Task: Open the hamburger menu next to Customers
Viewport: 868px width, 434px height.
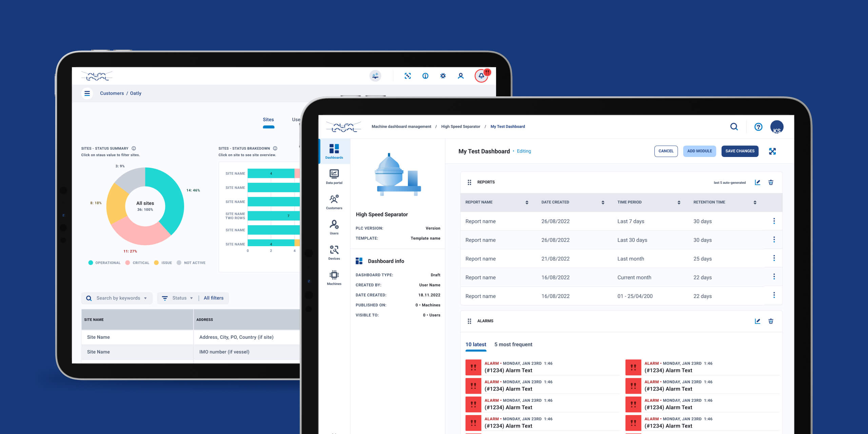Action: click(87, 93)
